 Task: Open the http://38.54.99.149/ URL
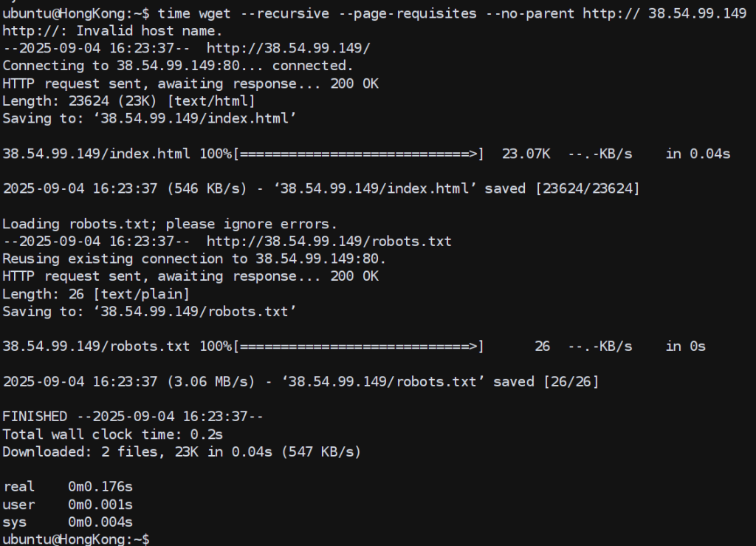[x=288, y=48]
